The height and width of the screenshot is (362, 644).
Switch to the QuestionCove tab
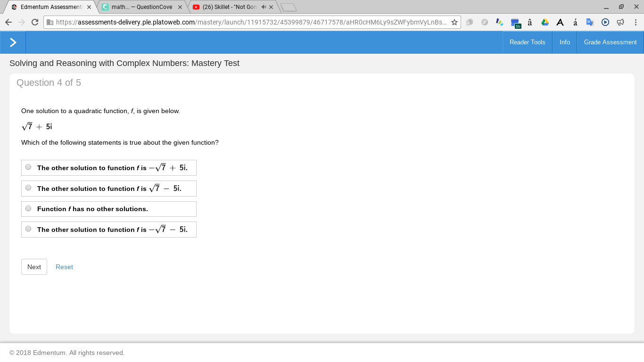(x=141, y=7)
